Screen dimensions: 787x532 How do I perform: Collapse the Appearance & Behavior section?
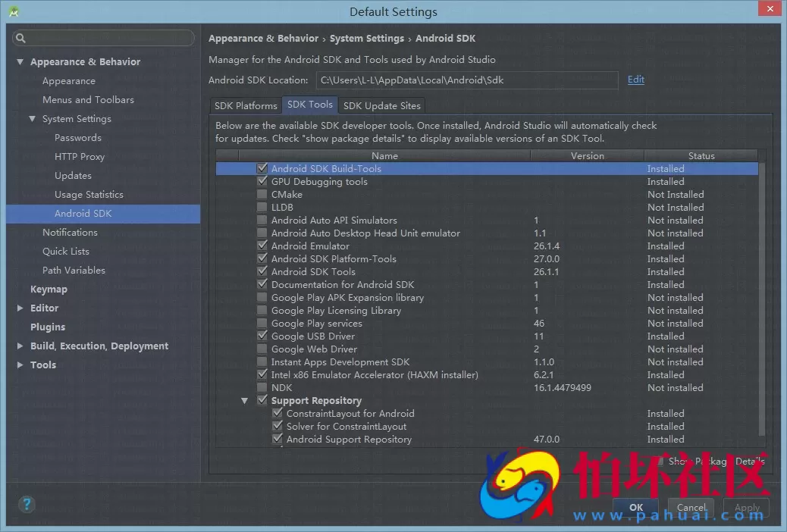[x=19, y=61]
